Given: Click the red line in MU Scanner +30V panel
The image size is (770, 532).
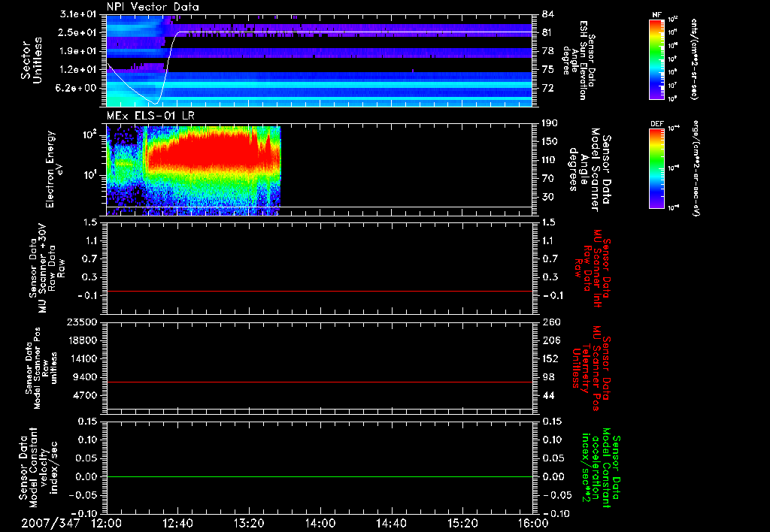Looking at the screenshot, I should 320,291.
